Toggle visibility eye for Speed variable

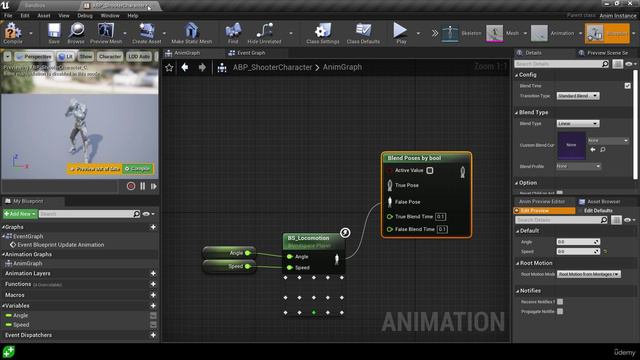point(153,325)
